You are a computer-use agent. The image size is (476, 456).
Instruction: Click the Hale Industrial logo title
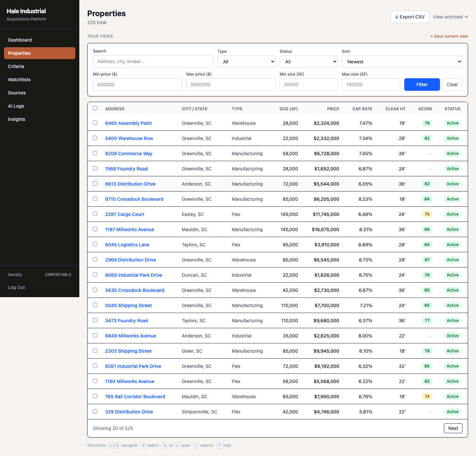coord(26,11)
